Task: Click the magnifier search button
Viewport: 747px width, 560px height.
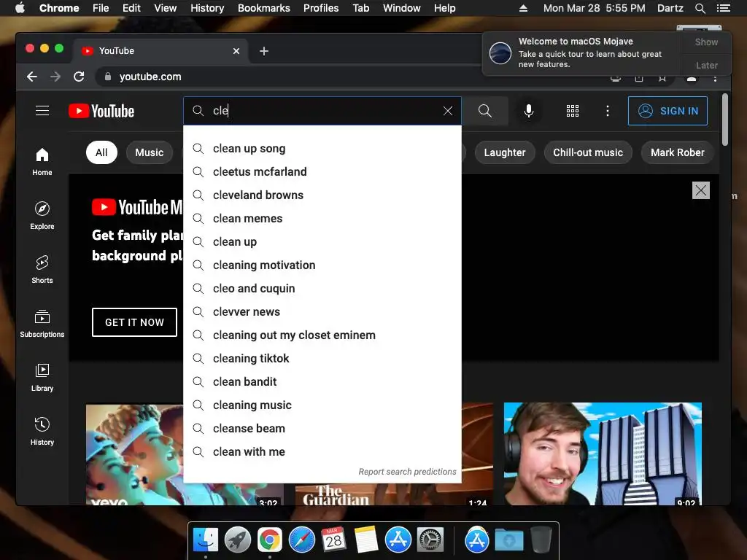Action: 485,111
